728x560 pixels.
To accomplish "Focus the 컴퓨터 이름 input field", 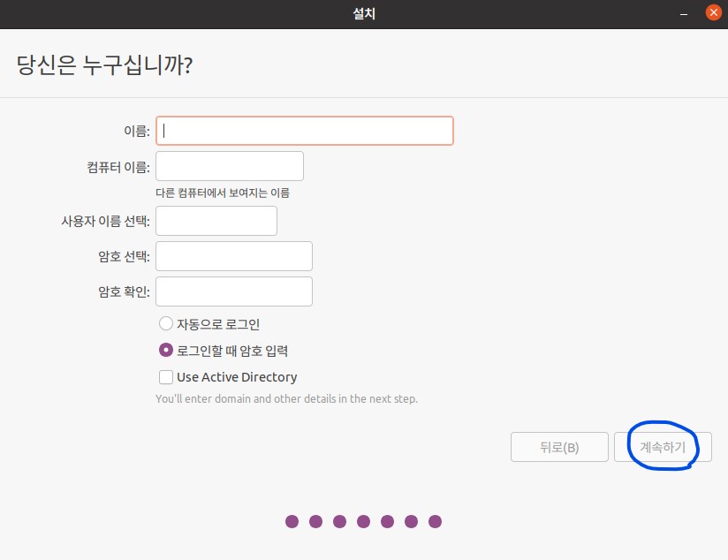I will (x=230, y=166).
